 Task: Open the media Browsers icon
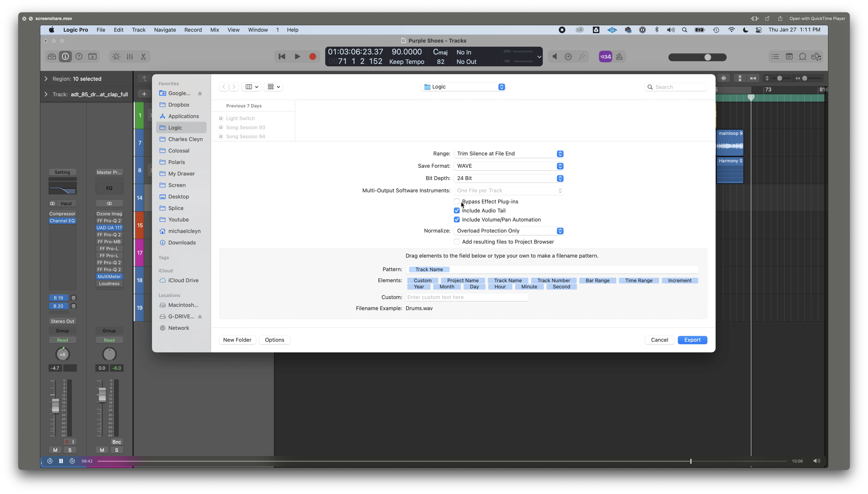[816, 57]
